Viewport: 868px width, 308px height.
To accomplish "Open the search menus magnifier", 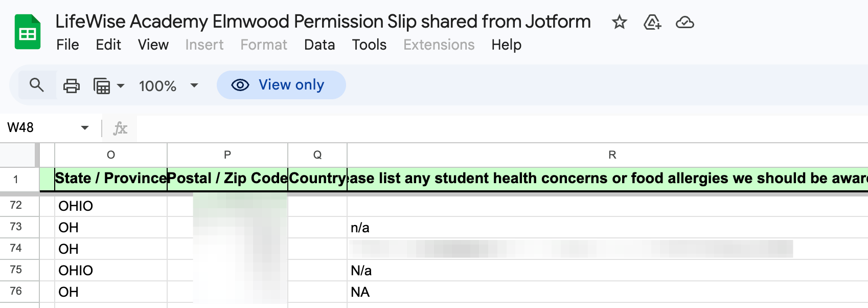I will click(x=37, y=85).
